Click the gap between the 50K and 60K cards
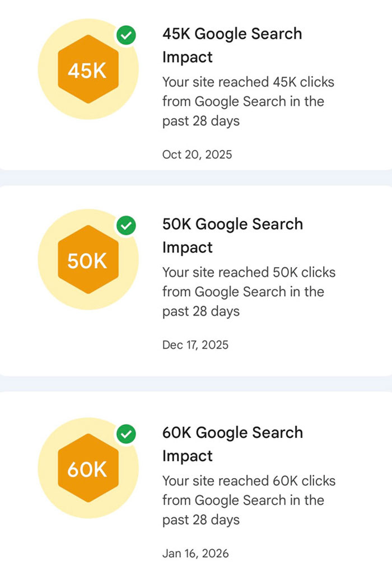Viewport: 392px width, 580px height. click(196, 383)
